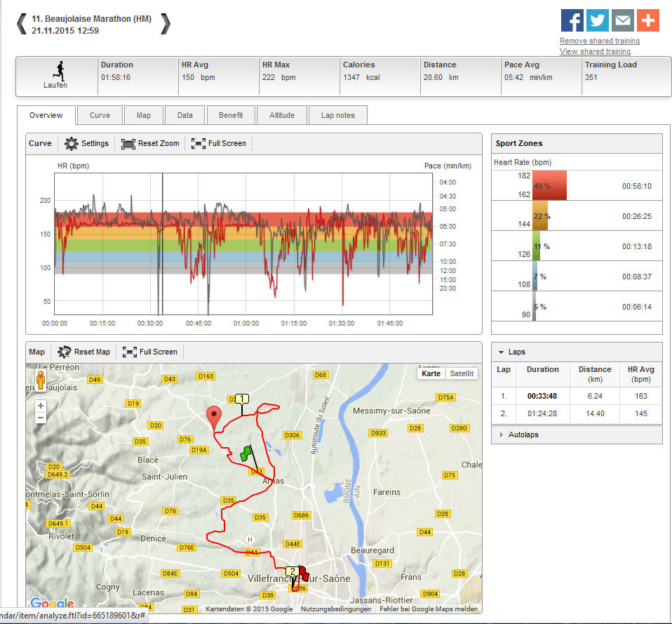672x624 pixels.
Task: Zoom in on the map
Action: click(40, 405)
